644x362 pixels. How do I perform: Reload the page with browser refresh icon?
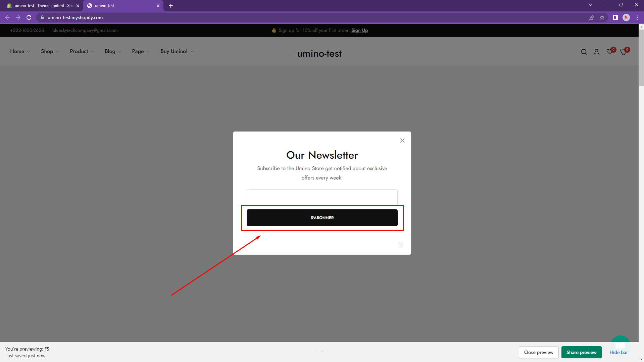click(29, 17)
